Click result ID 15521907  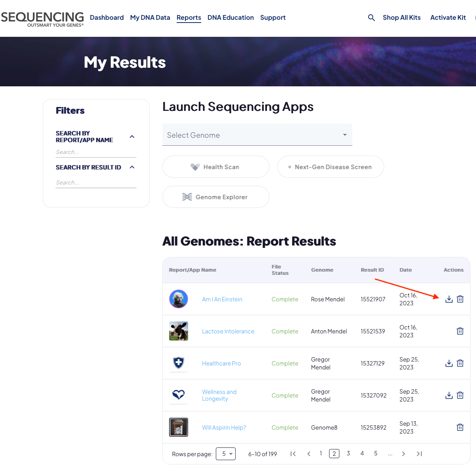[373, 299]
